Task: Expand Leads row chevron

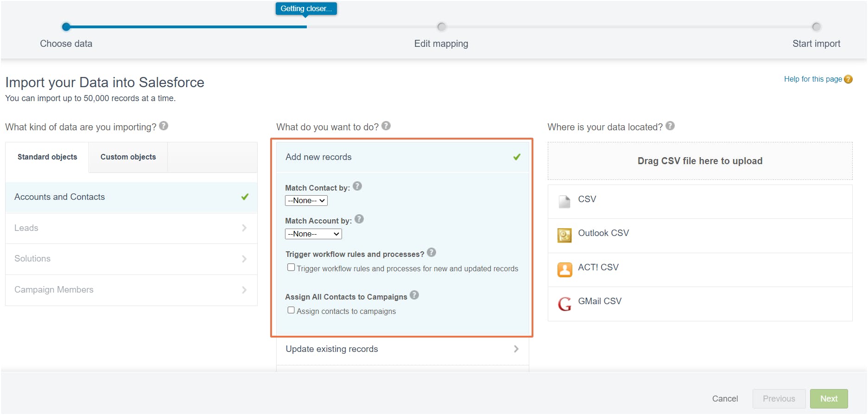Action: (244, 228)
